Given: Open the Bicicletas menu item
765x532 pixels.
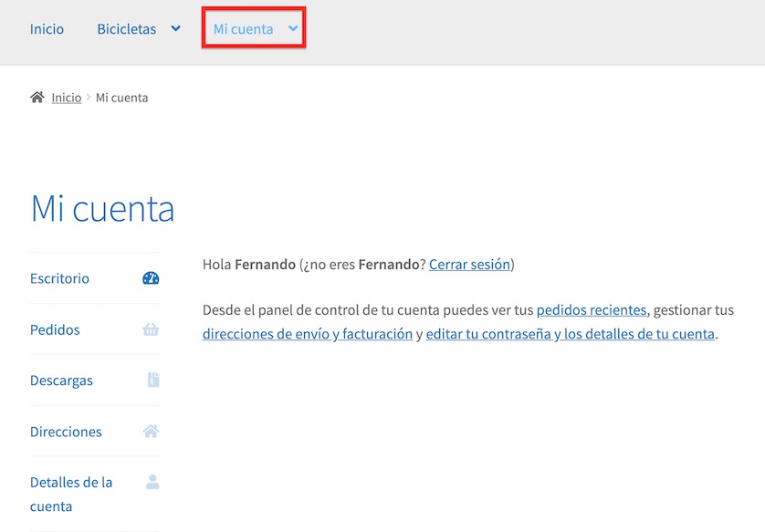Looking at the screenshot, I should 127,29.
